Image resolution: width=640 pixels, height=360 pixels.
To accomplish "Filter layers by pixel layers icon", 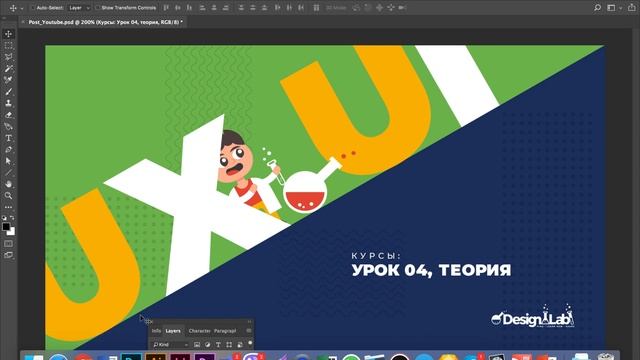I will click(x=197, y=345).
